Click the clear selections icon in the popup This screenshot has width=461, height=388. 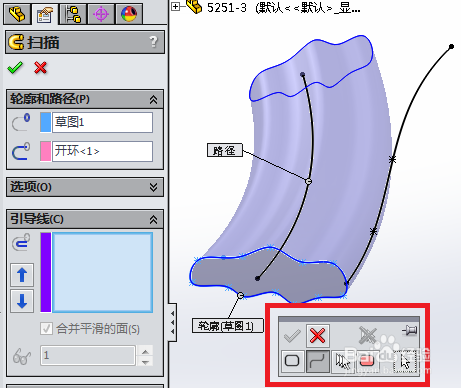pyautogui.click(x=368, y=335)
